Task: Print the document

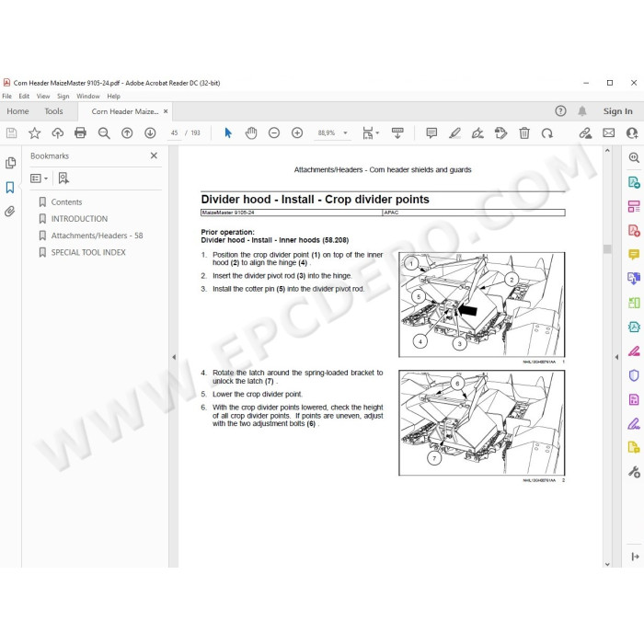Action: point(81,133)
